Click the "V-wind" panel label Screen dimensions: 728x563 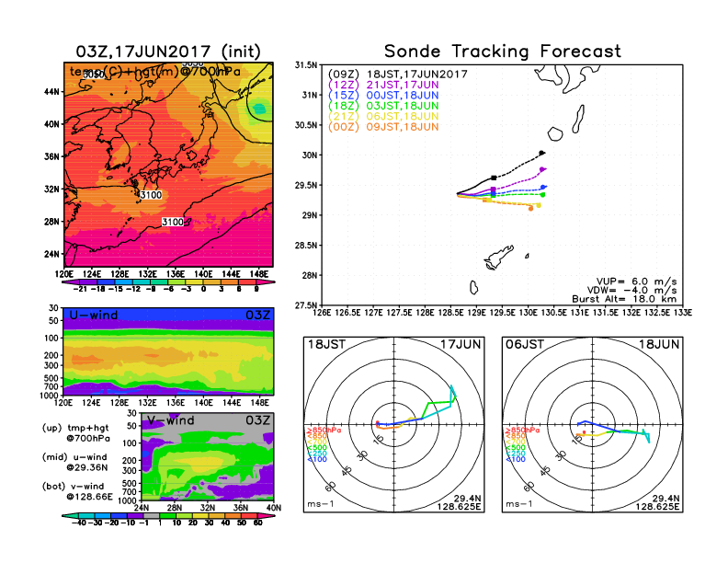click(171, 420)
